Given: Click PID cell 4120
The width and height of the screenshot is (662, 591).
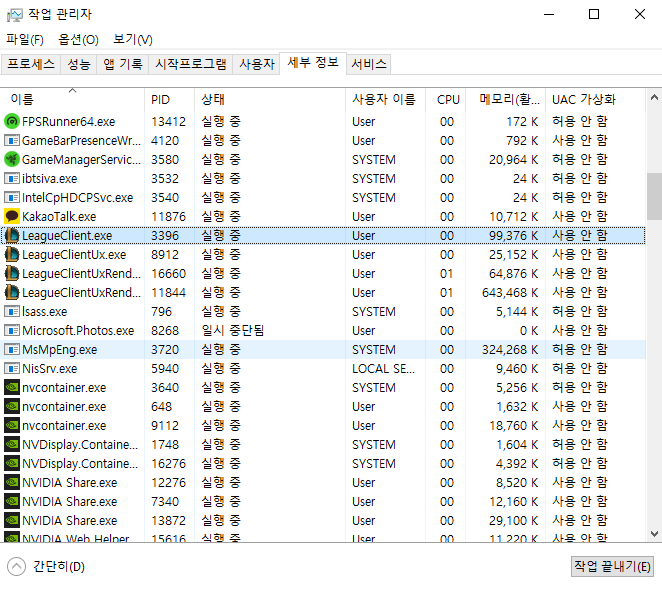Looking at the screenshot, I should tap(165, 141).
